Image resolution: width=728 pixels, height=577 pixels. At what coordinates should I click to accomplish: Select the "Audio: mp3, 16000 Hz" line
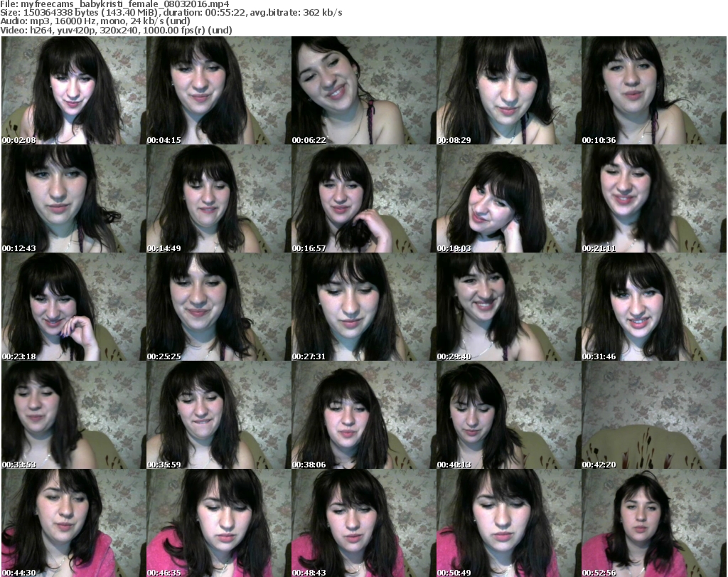point(95,21)
